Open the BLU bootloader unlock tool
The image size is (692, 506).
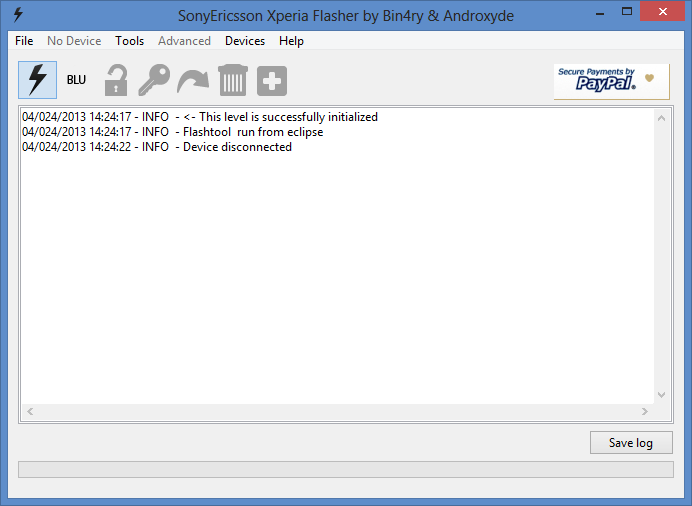[76, 80]
